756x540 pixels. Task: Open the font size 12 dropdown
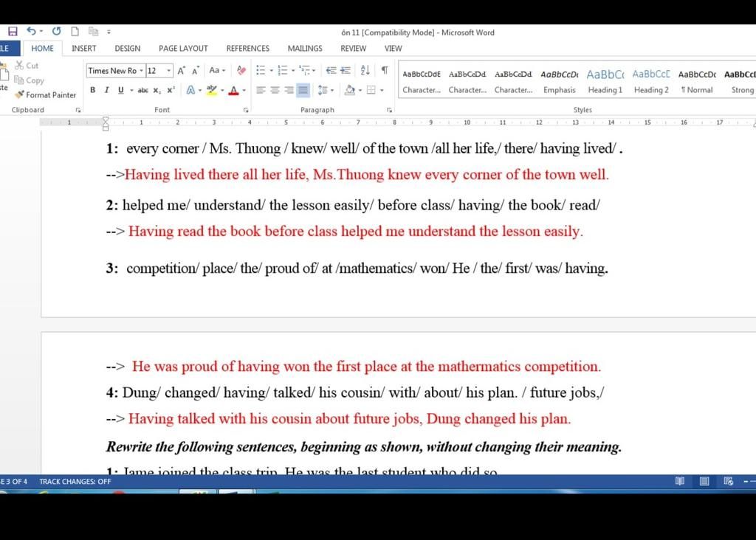169,71
